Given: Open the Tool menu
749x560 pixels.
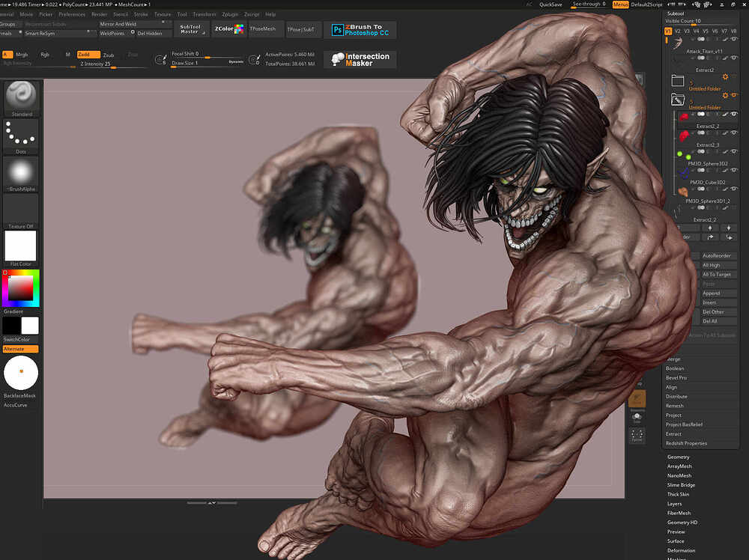Looking at the screenshot, I should click(x=182, y=14).
